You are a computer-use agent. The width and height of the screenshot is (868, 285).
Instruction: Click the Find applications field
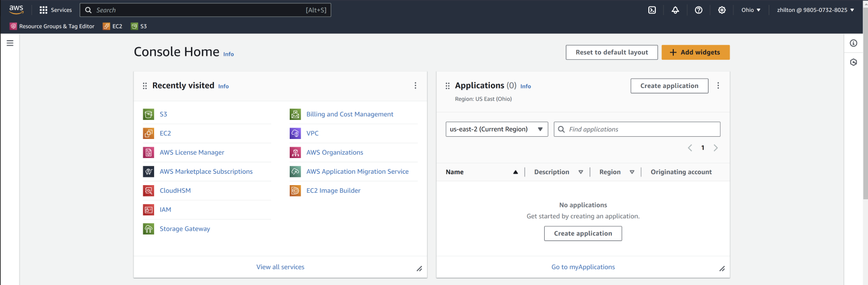point(637,129)
